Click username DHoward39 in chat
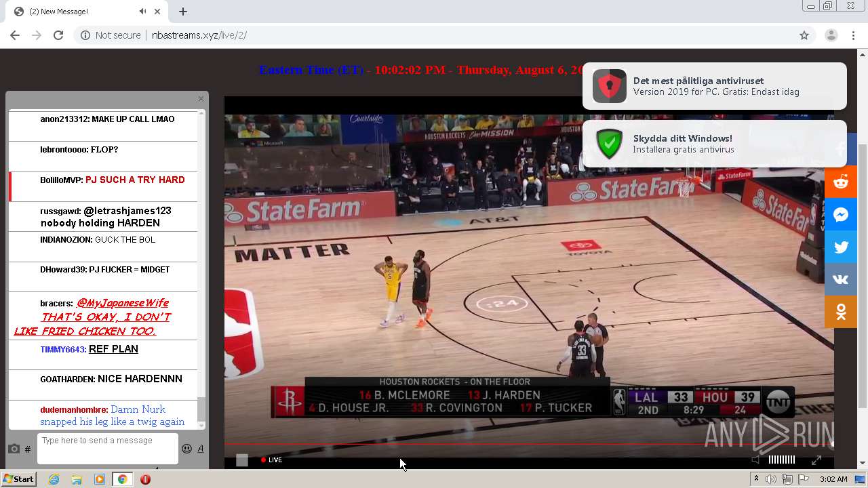The height and width of the screenshot is (488, 868). pos(63,270)
